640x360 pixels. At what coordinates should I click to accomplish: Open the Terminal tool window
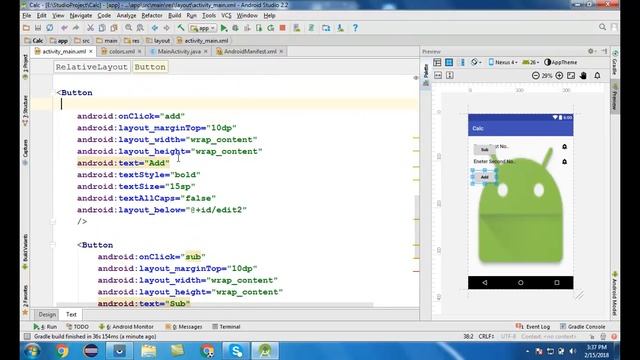point(226,327)
